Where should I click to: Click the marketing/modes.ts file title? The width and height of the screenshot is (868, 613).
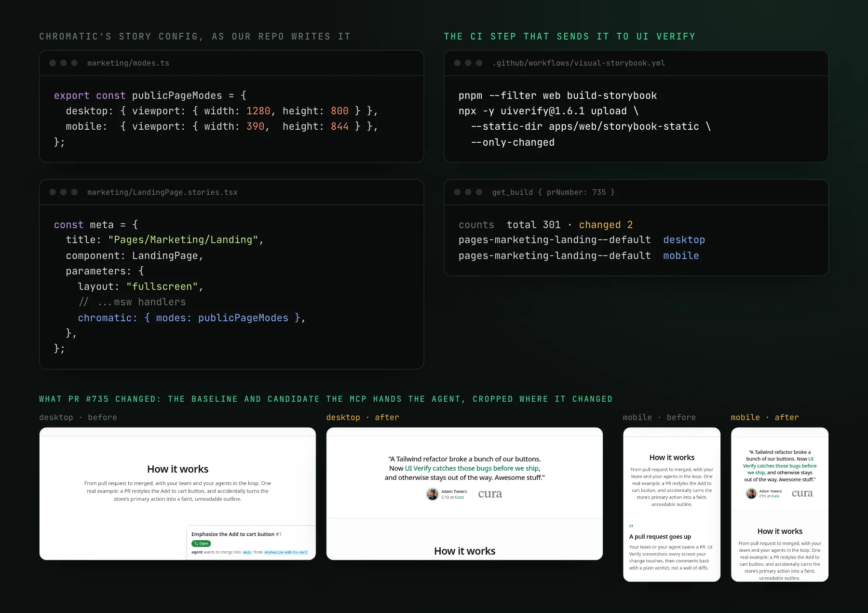[128, 63]
